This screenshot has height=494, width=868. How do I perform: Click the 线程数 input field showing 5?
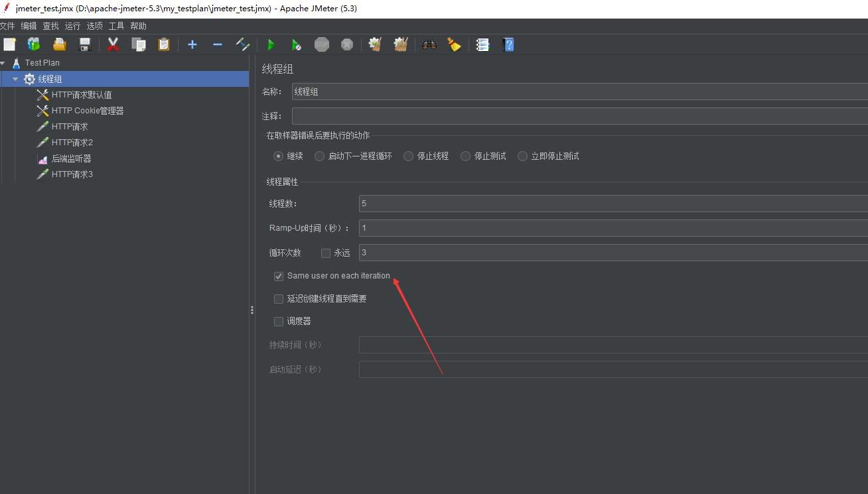click(465, 203)
